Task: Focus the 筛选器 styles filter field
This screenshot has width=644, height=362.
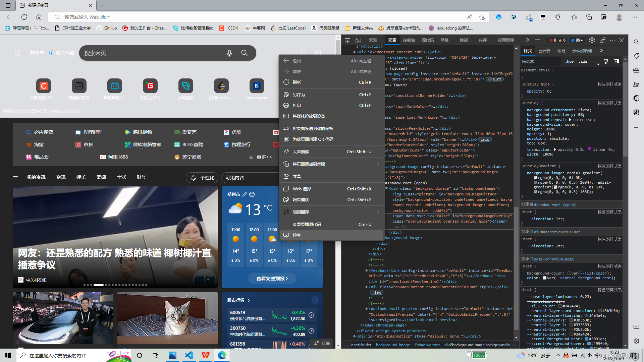Action: [x=540, y=61]
